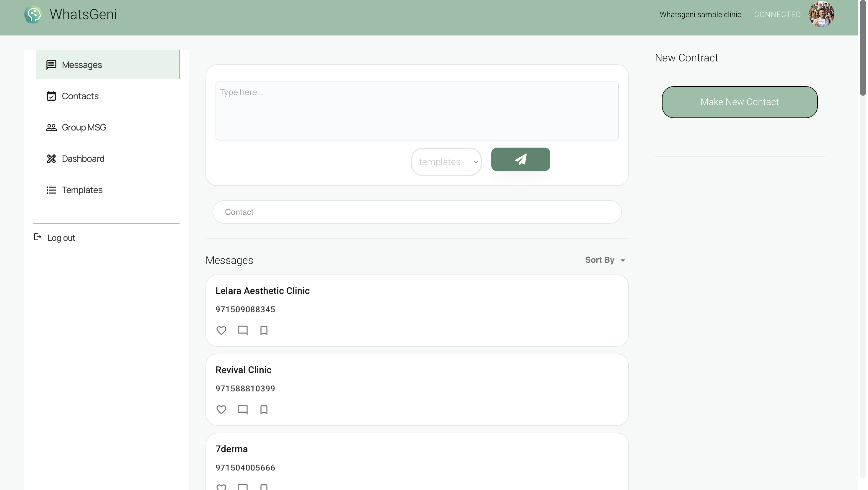Click the Messages chat icon in sidebar
868x490 pixels.
coord(51,65)
